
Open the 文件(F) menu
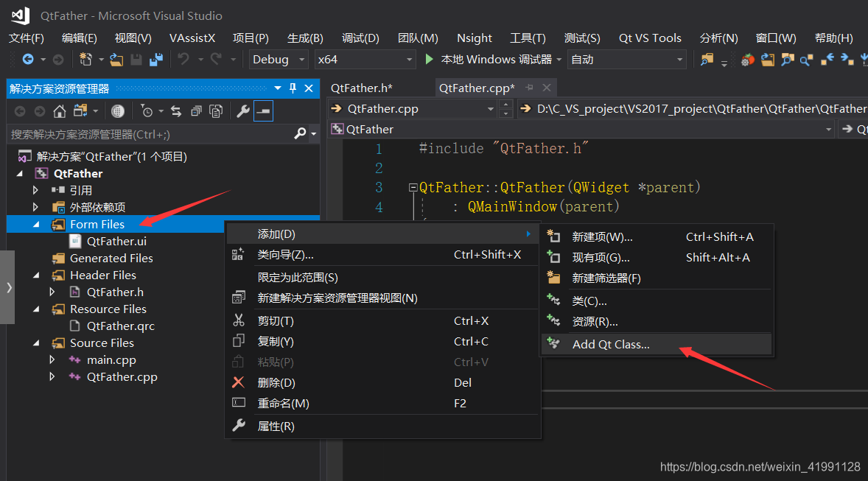27,38
